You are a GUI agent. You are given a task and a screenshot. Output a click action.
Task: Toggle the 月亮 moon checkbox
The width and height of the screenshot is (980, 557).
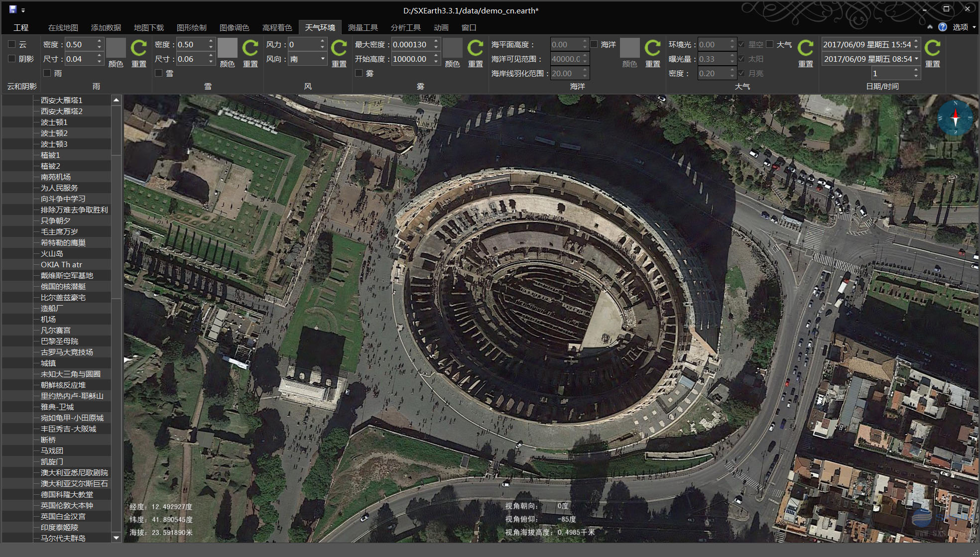(741, 73)
